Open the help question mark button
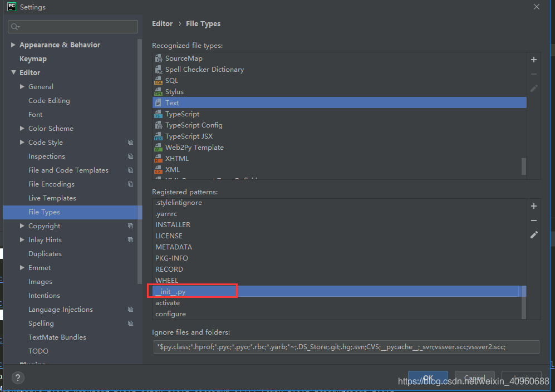Image resolution: width=555 pixels, height=392 pixels. 18,378
